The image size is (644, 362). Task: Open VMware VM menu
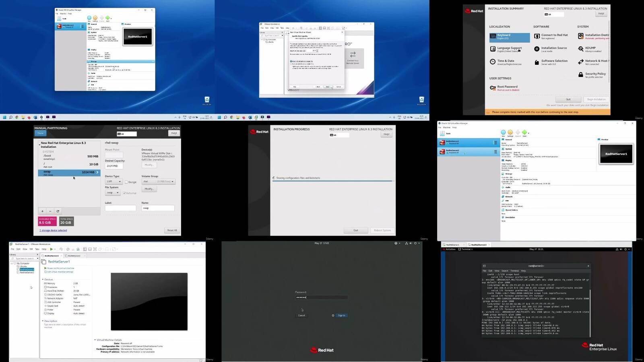point(31,249)
